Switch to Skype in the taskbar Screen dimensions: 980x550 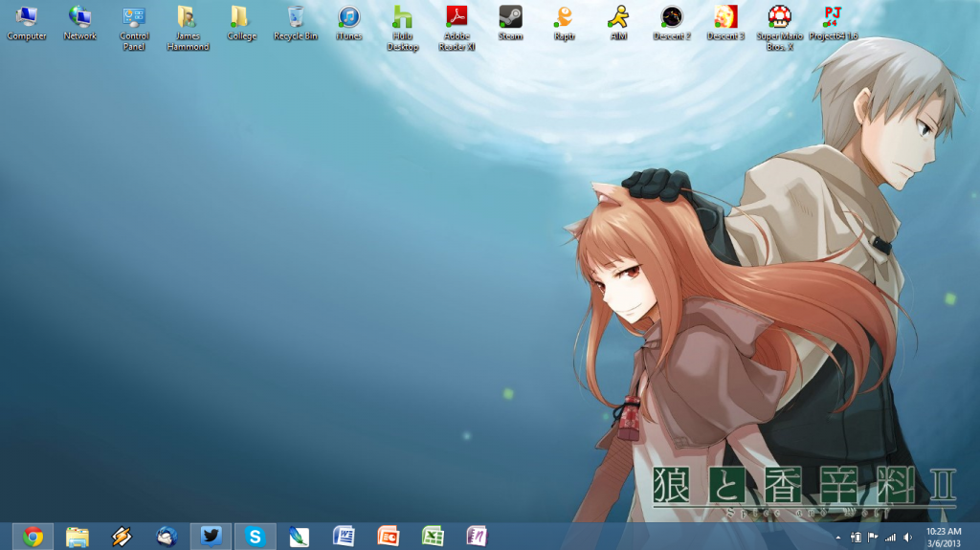255,537
